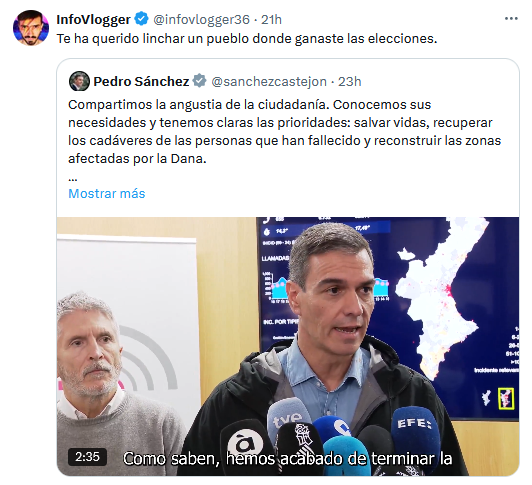Viewport: 532px width, 485px height.
Task: Open the @sanchezcastejon handle
Action: pos(269,81)
